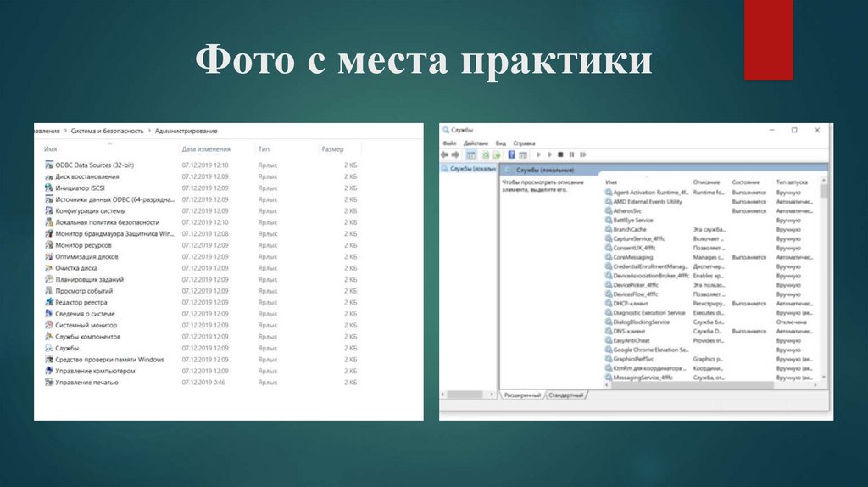Sort services by the Описание column
Screen dimensions: 868x487
coord(706,182)
